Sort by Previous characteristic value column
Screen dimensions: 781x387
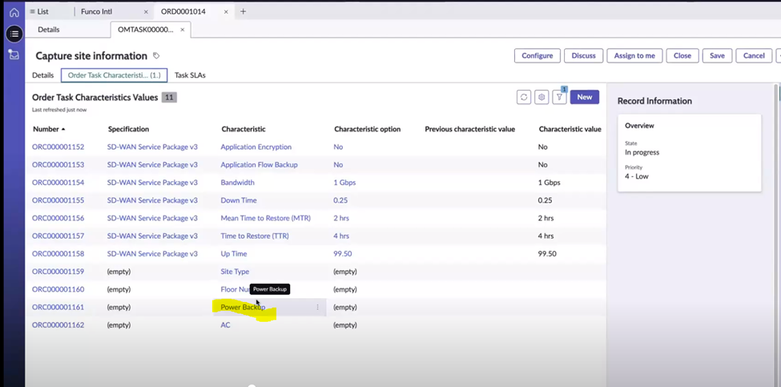click(470, 129)
